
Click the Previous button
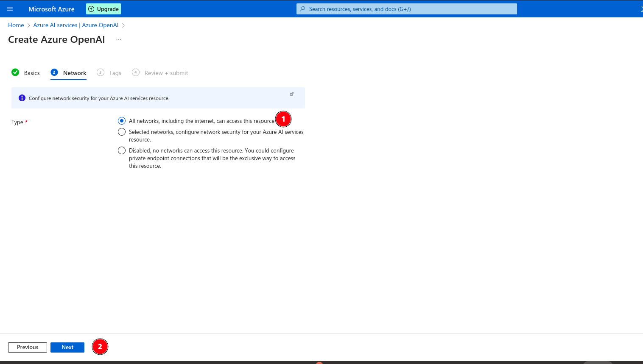[28, 347]
